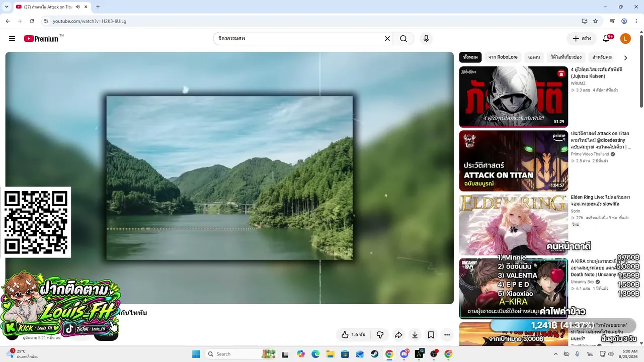Open the YouTube notifications bell
Viewport: 644px width, 362px height.
[607, 39]
